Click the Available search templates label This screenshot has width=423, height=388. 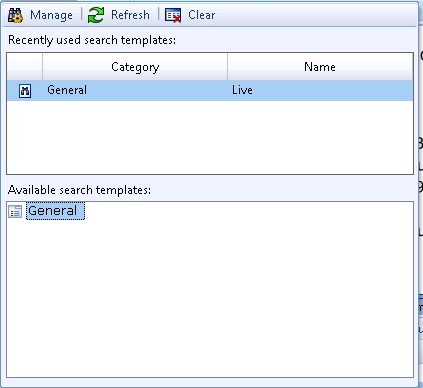point(79,190)
